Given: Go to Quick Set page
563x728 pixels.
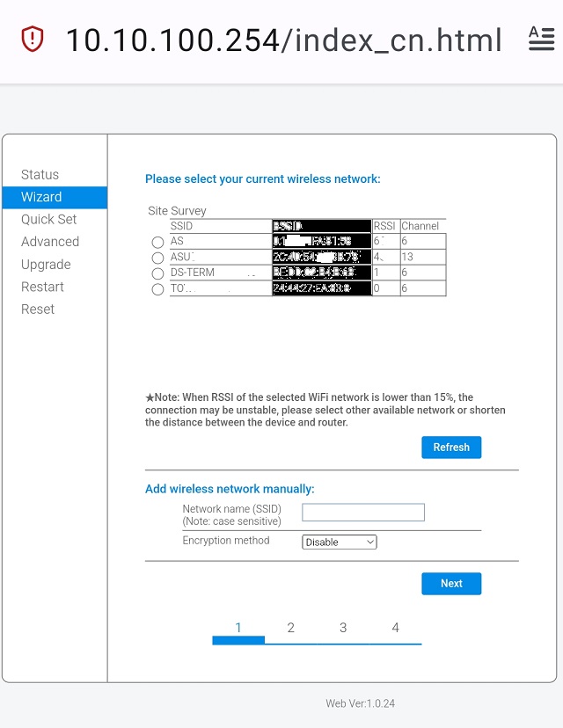Looking at the screenshot, I should coord(49,220).
